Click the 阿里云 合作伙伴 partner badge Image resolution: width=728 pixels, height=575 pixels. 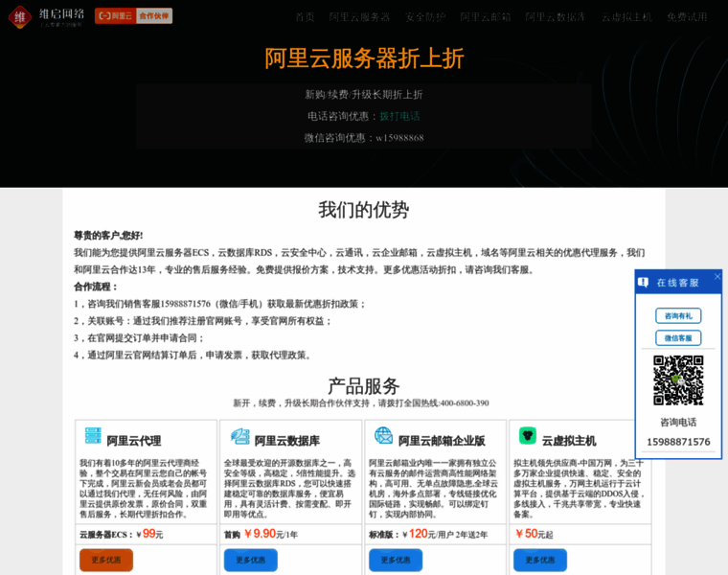pyautogui.click(x=133, y=15)
